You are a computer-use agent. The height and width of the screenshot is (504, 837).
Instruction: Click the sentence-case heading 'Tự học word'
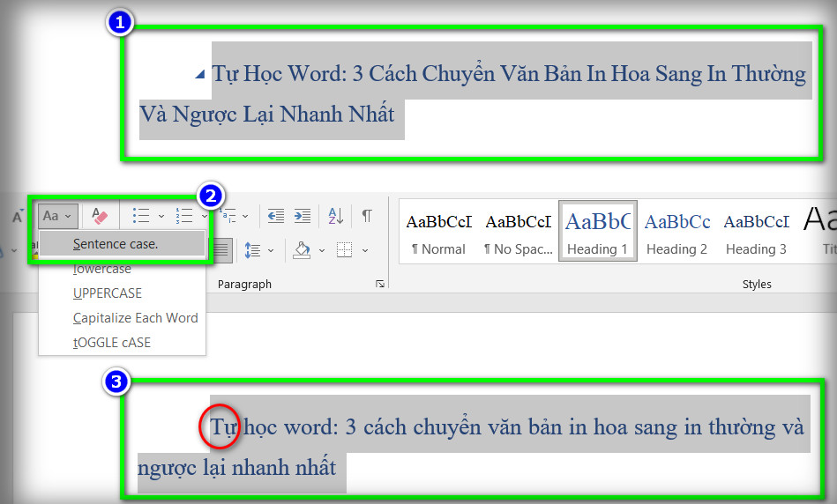[273, 427]
